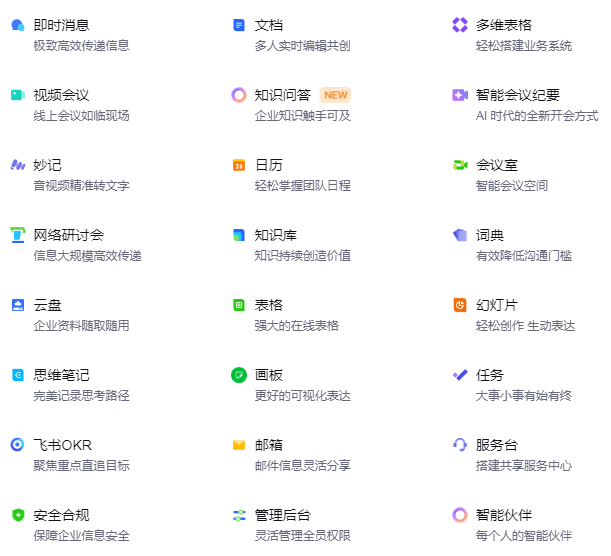
Task: Click the green 画板 whiteboard icon
Action: pyautogui.click(x=238, y=375)
